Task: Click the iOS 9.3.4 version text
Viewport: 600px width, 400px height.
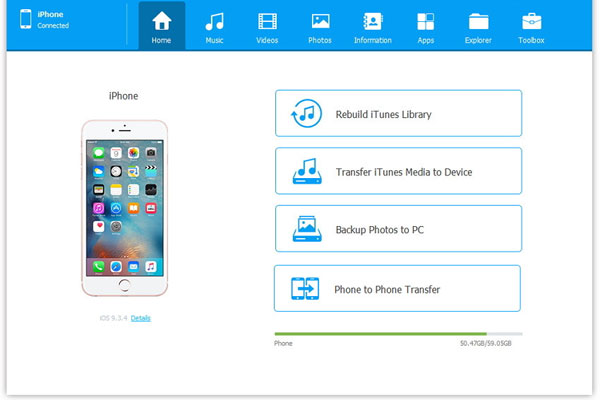Action: (114, 318)
